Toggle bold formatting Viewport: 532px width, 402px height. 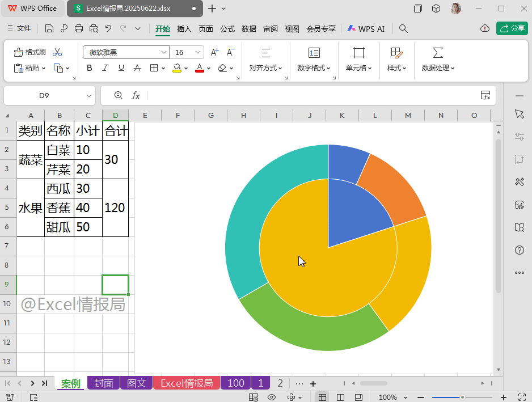pyautogui.click(x=89, y=68)
